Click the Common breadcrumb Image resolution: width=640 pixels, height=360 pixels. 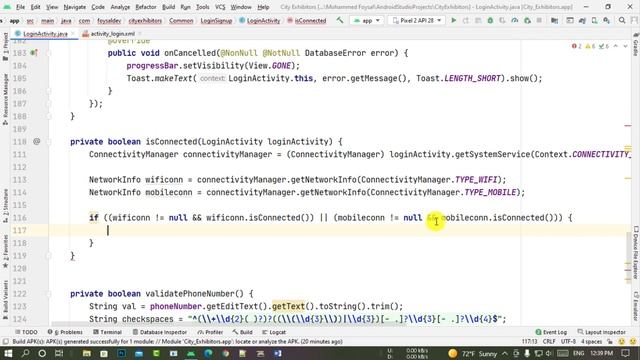[x=181, y=20]
